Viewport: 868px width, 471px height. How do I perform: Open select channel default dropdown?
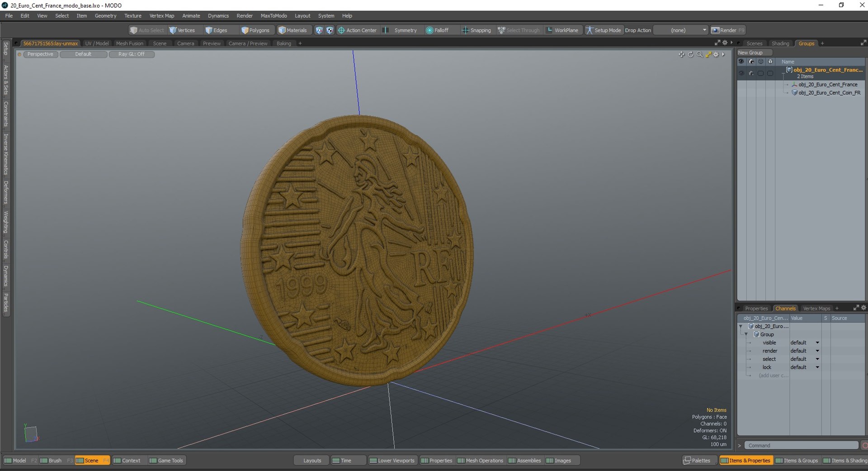tap(805, 359)
